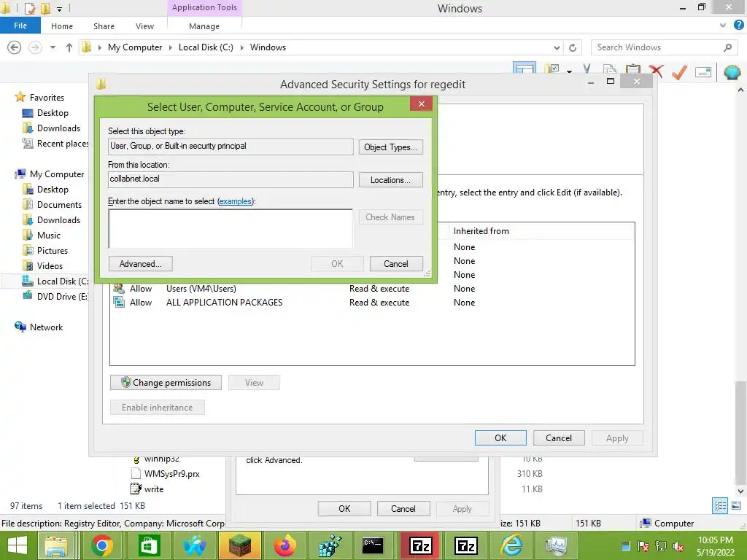The height and width of the screenshot is (560, 747).
Task: Toggle the preview pane layout icon
Action: pyautogui.click(x=524, y=68)
